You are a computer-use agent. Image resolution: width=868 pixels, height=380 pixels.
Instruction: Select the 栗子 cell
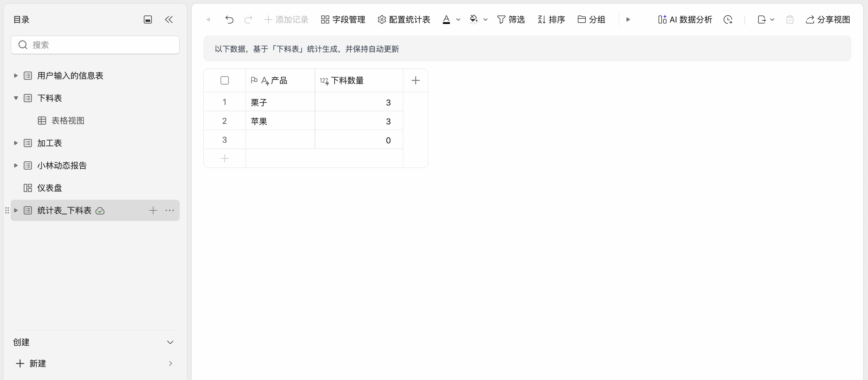click(x=280, y=102)
